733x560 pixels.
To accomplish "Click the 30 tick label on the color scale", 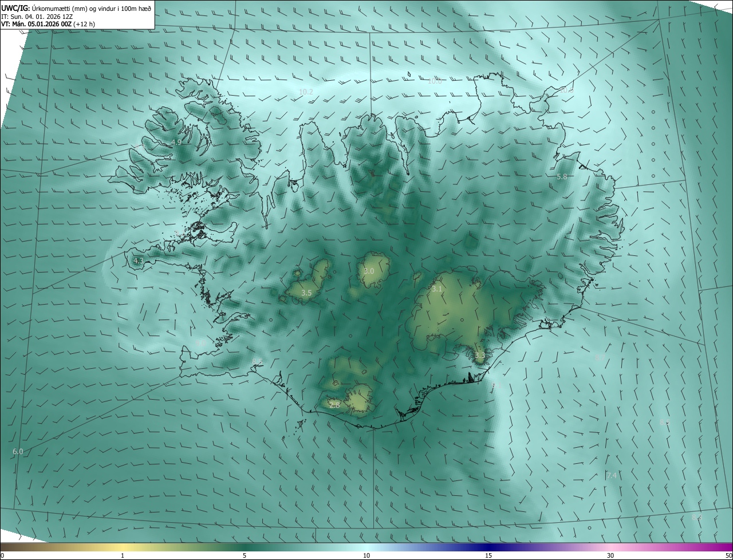I will tap(610, 555).
